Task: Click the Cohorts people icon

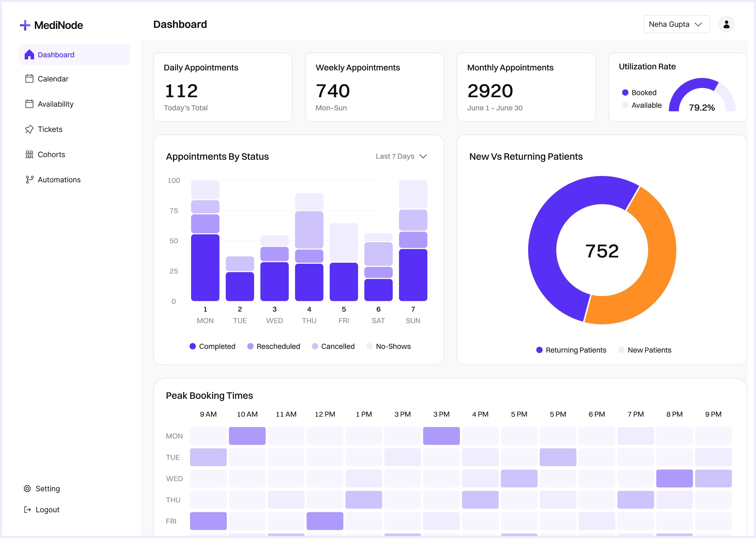Action: pyautogui.click(x=29, y=154)
